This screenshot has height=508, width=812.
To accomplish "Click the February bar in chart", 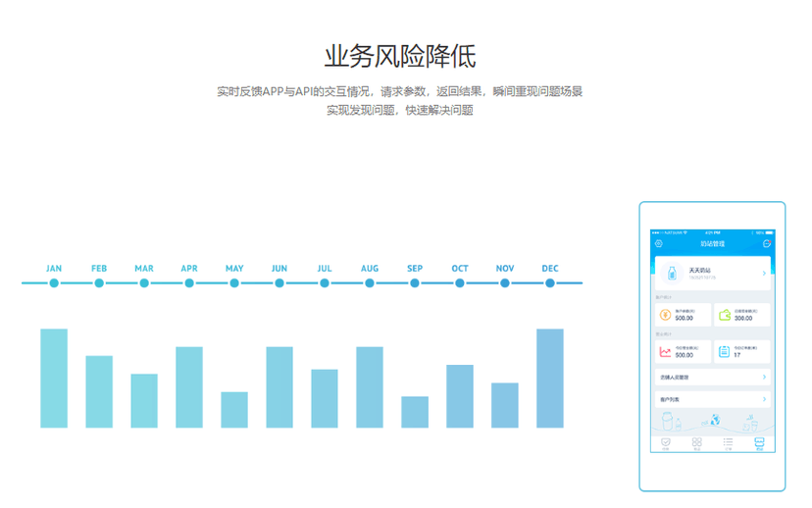I will coord(99,391).
